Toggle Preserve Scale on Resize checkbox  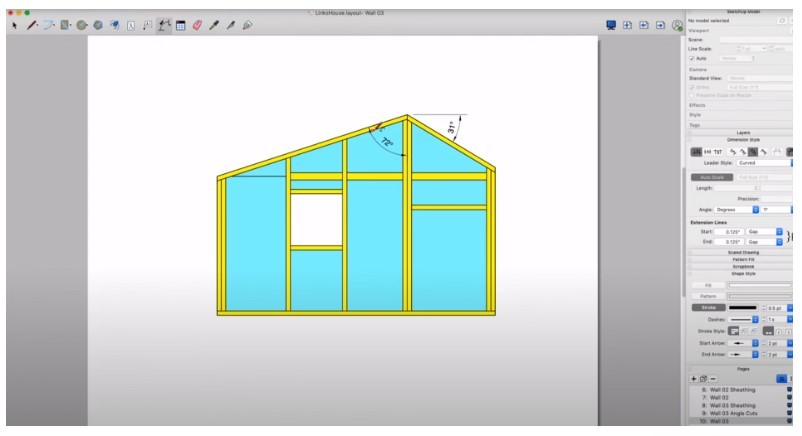click(x=692, y=96)
